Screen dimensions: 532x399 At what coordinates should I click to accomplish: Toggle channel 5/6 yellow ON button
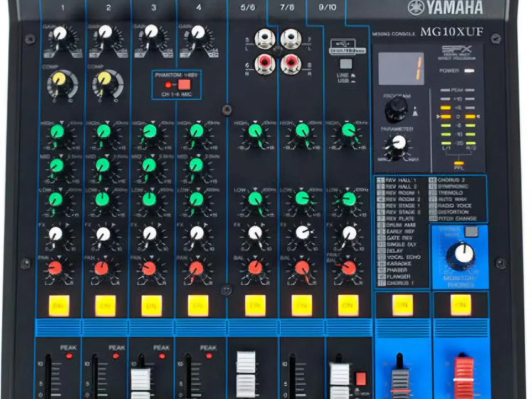pyautogui.click(x=255, y=306)
